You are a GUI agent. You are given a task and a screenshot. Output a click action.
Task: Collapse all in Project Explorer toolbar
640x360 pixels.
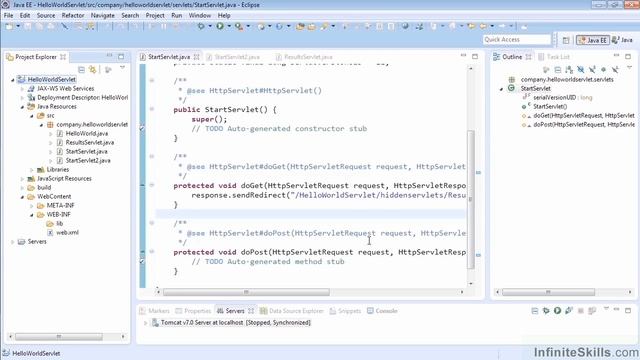tap(81, 70)
